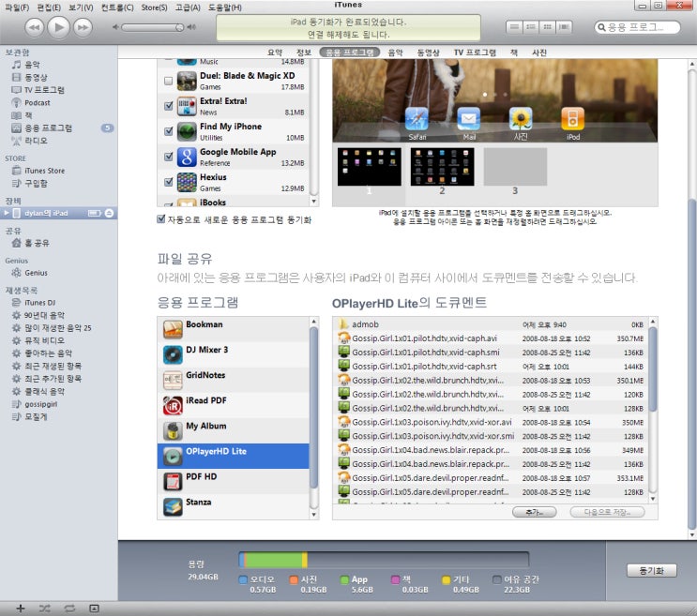The image size is (697, 616).
Task: Open the Store(S) menu
Action: pyautogui.click(x=154, y=8)
